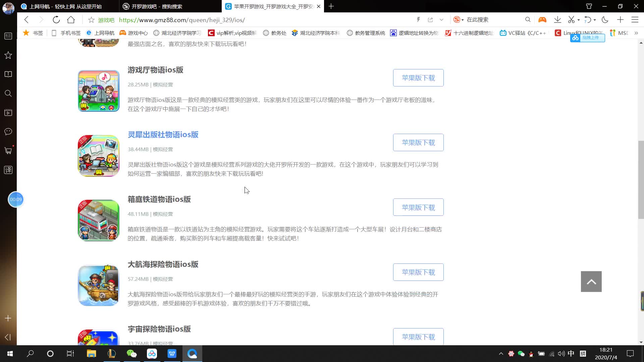The width and height of the screenshot is (644, 362).
Task: Click the Baidu cloud upload widget
Action: 587,38
